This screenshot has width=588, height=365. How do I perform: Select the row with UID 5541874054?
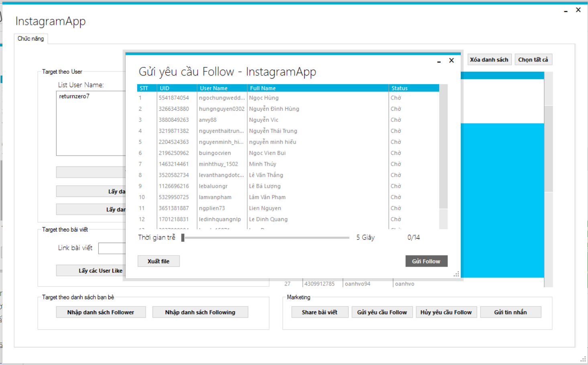(x=288, y=98)
